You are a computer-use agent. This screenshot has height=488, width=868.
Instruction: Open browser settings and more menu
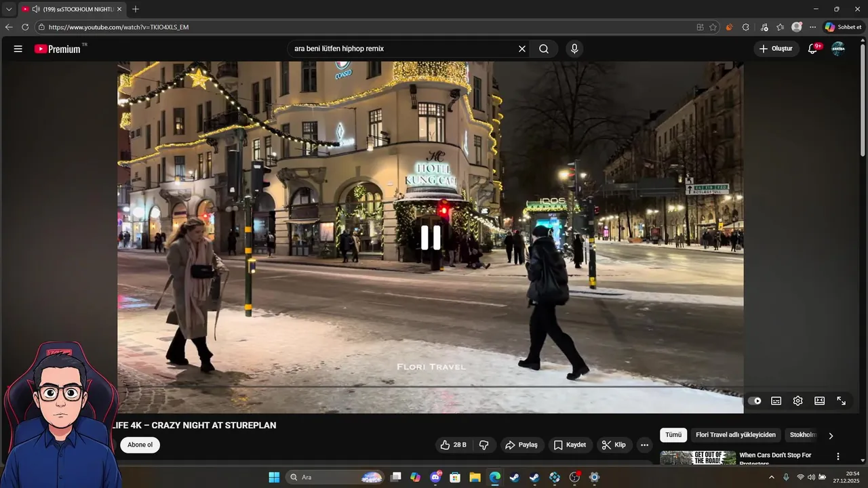click(x=812, y=27)
